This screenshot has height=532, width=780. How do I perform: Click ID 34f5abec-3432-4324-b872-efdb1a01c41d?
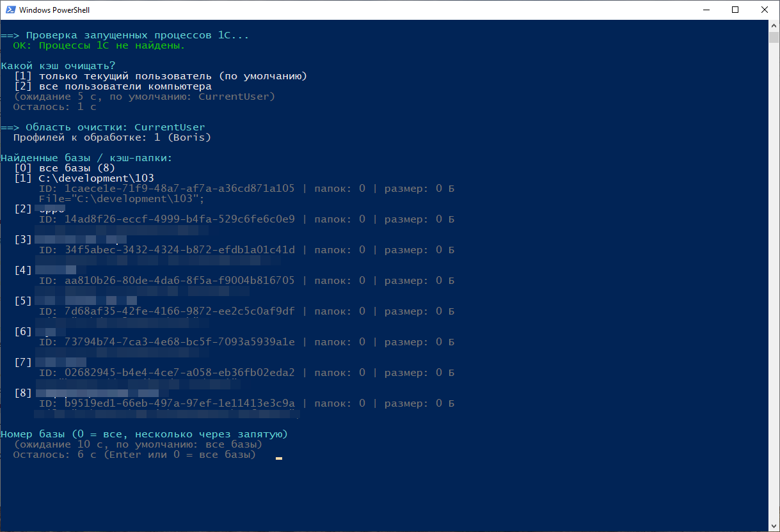click(x=167, y=250)
